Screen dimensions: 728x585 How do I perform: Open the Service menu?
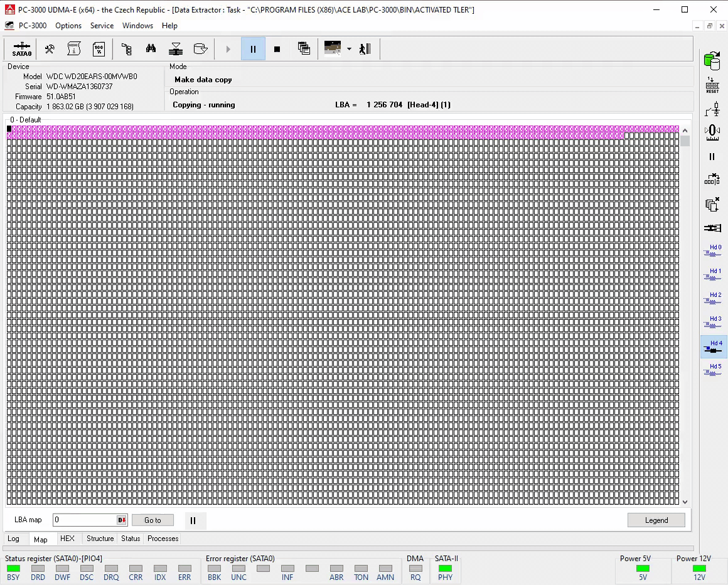102,26
